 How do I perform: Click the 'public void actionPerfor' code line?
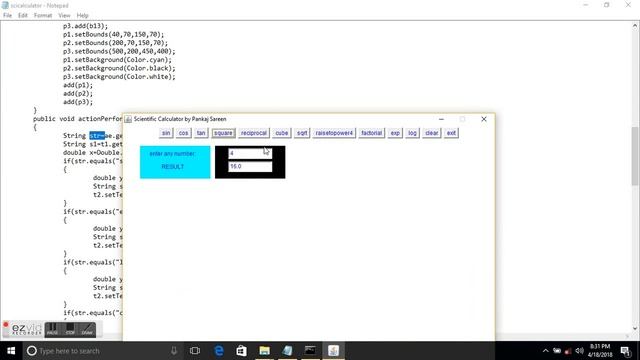pyautogui.click(x=78, y=119)
